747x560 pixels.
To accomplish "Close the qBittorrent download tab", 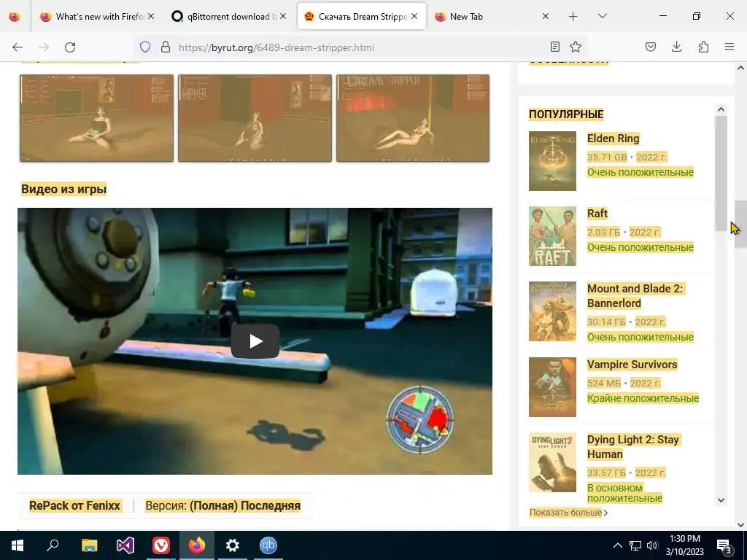I will tap(283, 16).
